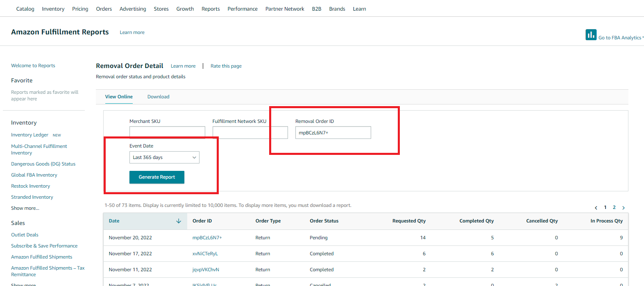
Task: Open Stranded Inventory report
Action: point(32,197)
